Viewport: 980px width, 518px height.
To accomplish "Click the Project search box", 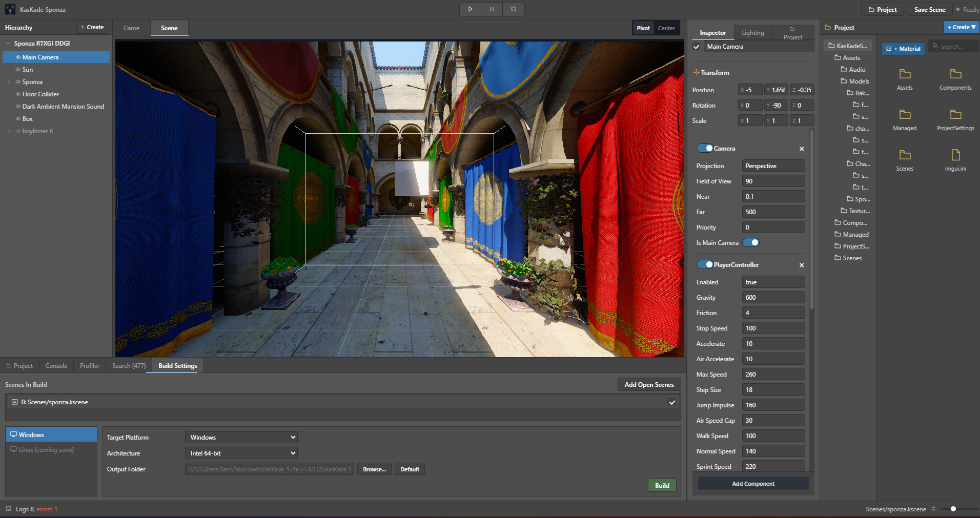I will 954,46.
